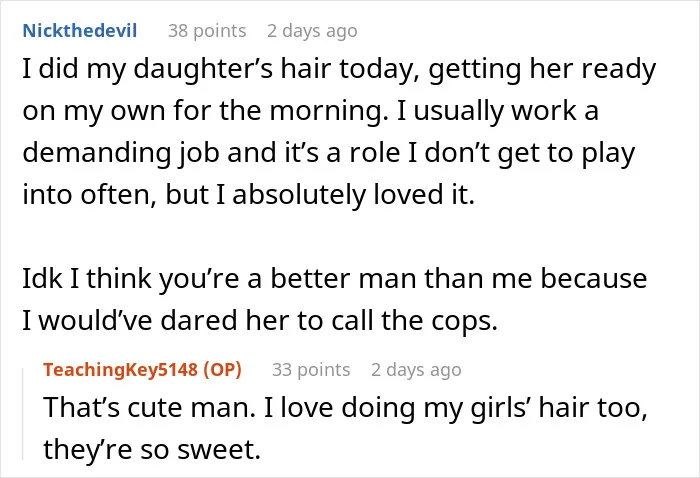Click the line 'I would've dared her to call the cops.'

point(260,320)
